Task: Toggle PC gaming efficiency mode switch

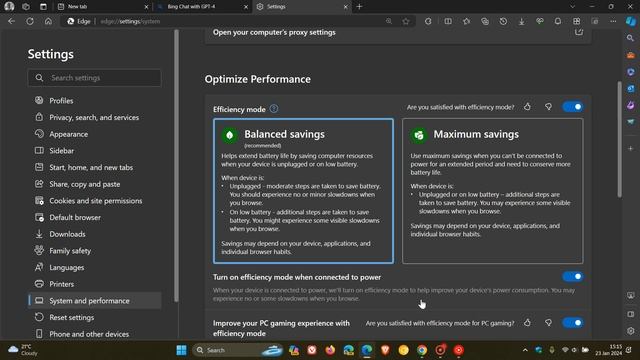Action: point(573,323)
